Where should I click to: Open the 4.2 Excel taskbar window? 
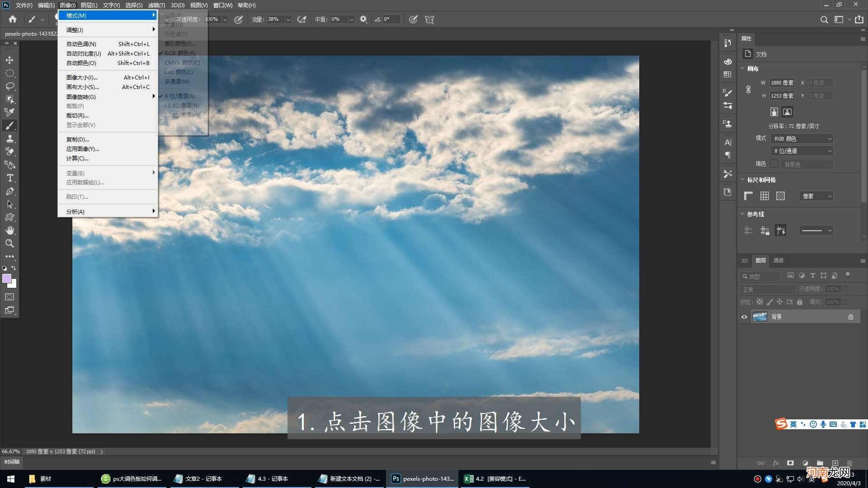click(x=495, y=479)
